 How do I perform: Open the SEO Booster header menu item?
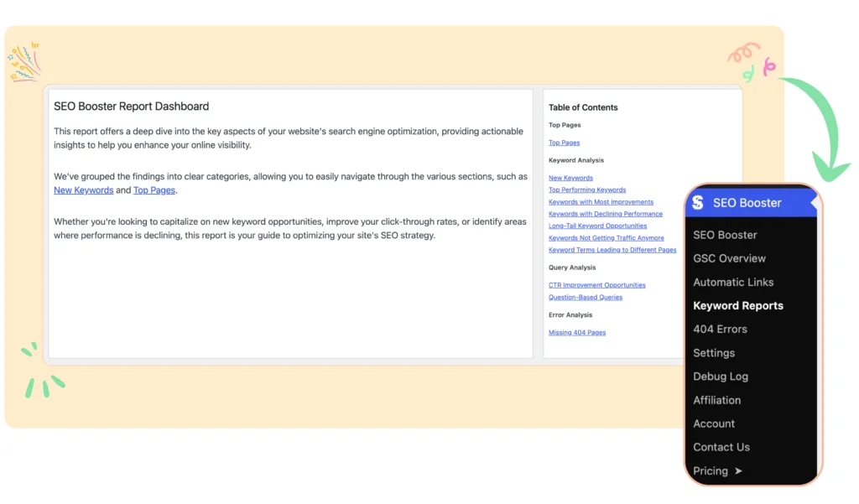[x=751, y=203]
